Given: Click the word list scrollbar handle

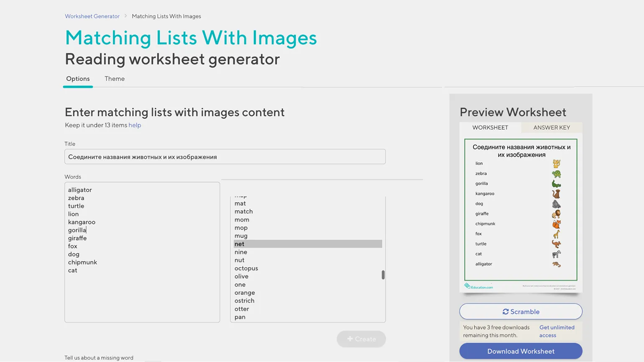Looking at the screenshot, I should (x=383, y=275).
